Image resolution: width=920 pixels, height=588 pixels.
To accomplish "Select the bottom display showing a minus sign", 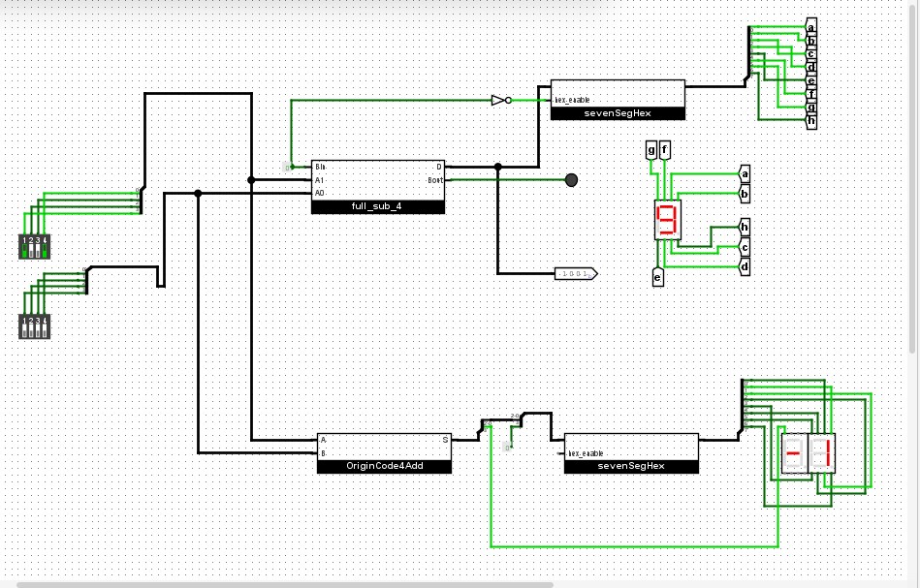I will (794, 453).
